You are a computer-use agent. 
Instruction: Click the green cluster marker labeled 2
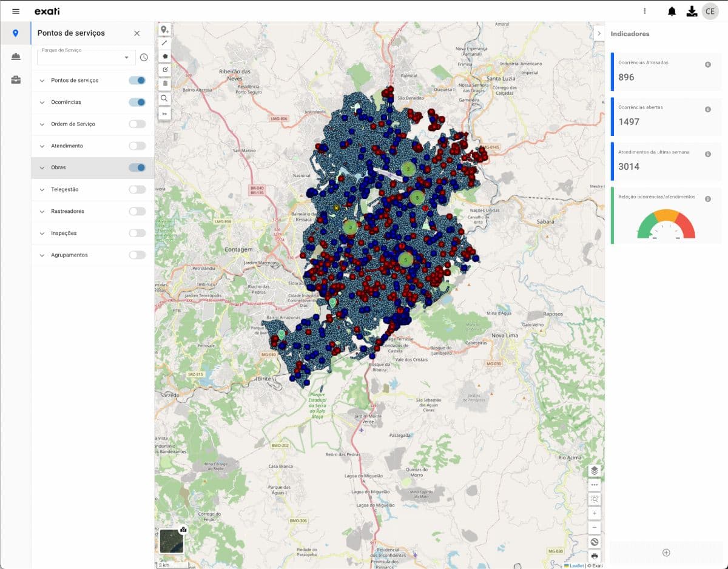[408, 169]
